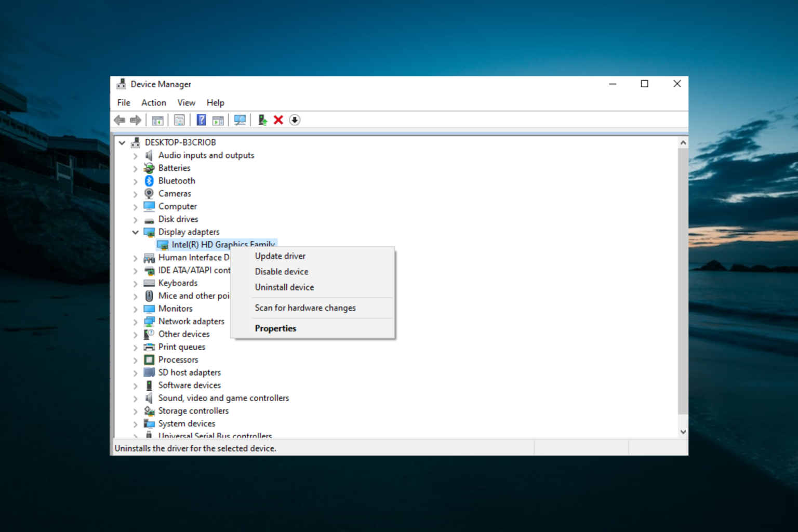
Task: Click the Update device driver toolbar icon
Action: coord(262,120)
